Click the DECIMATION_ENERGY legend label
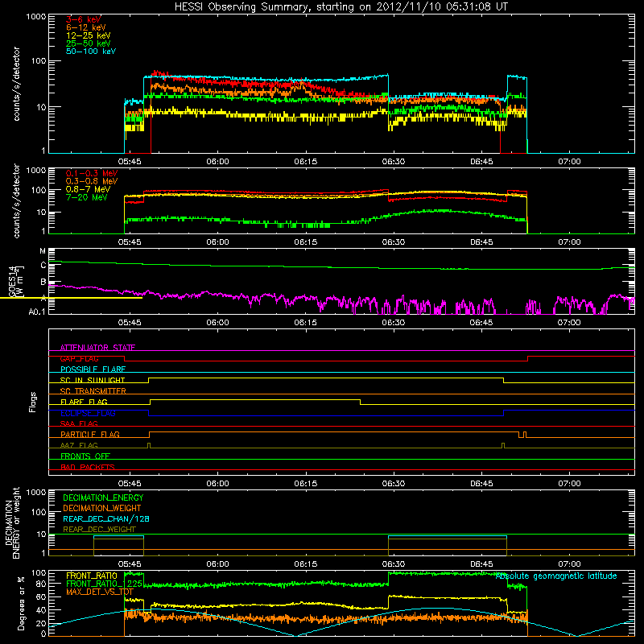The width and height of the screenshot is (644, 644). click(x=103, y=497)
